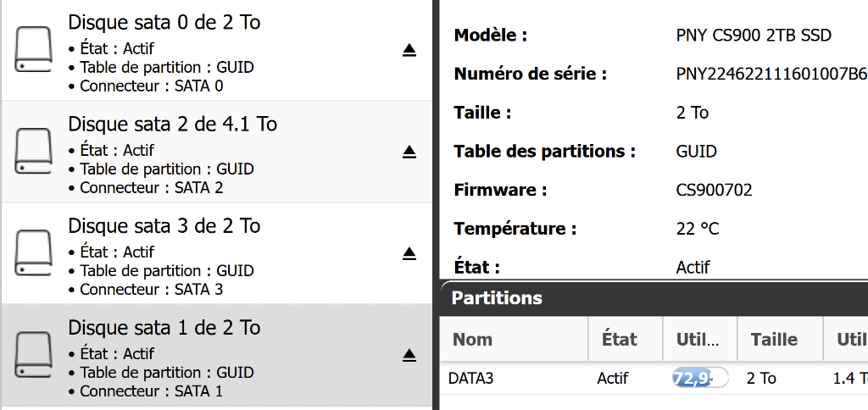This screenshot has height=410, width=868.
Task: Click the drive icon for Disque sata 0
Action: click(x=34, y=50)
